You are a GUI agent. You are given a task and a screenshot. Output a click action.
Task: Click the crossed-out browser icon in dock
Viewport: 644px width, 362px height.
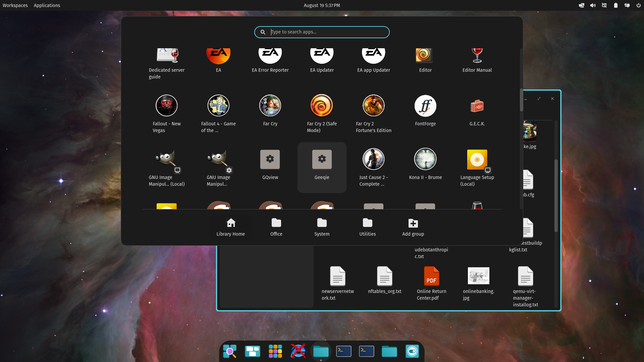pyautogui.click(x=298, y=351)
